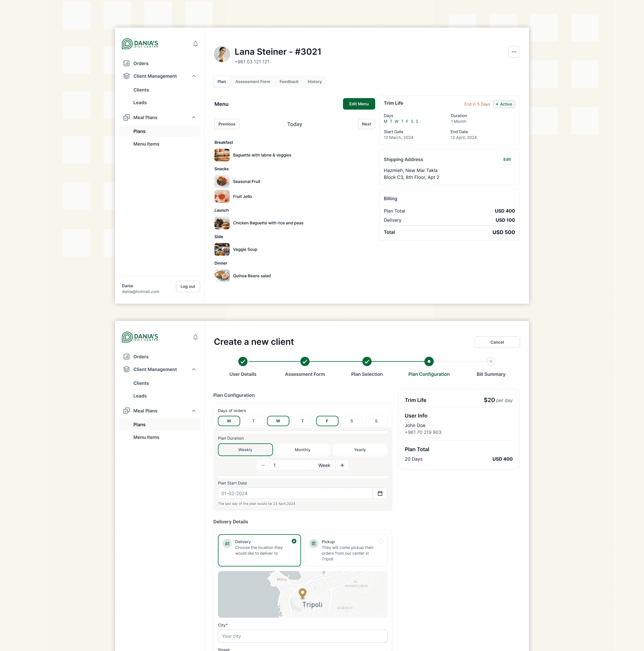Click the notification bell in top panel

click(x=195, y=44)
